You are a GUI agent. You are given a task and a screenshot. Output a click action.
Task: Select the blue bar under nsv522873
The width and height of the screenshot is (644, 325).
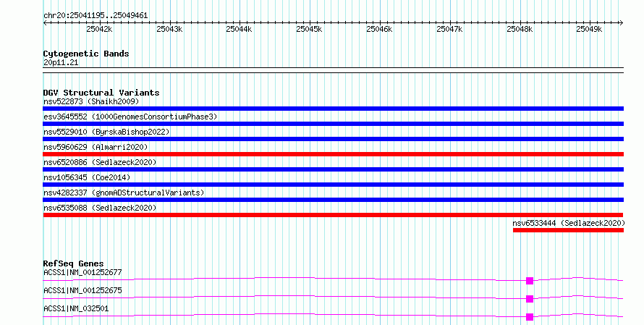pos(333,109)
